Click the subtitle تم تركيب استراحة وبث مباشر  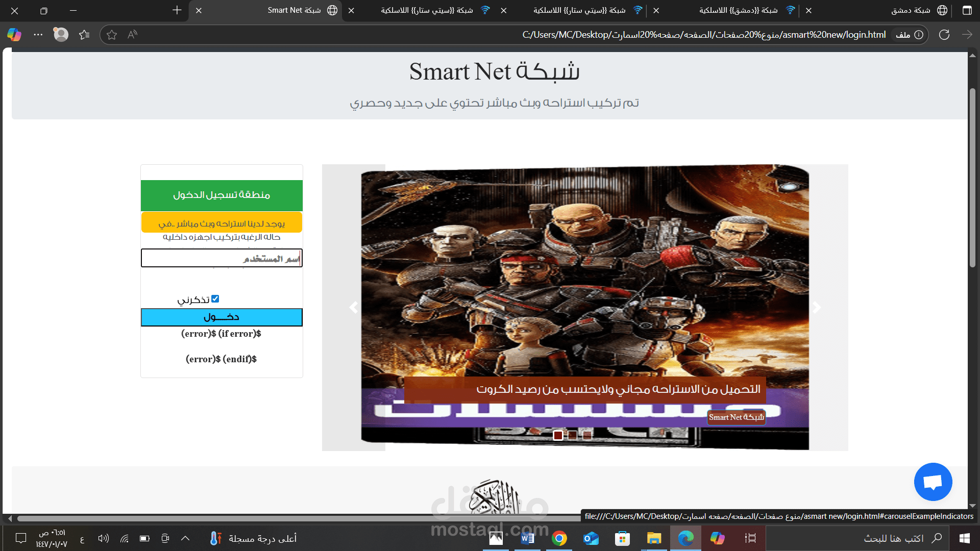(494, 103)
